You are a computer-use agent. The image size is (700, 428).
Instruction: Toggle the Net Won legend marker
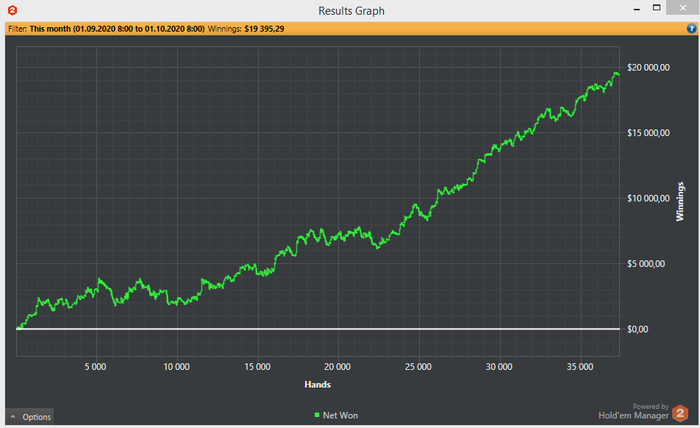pos(317,415)
